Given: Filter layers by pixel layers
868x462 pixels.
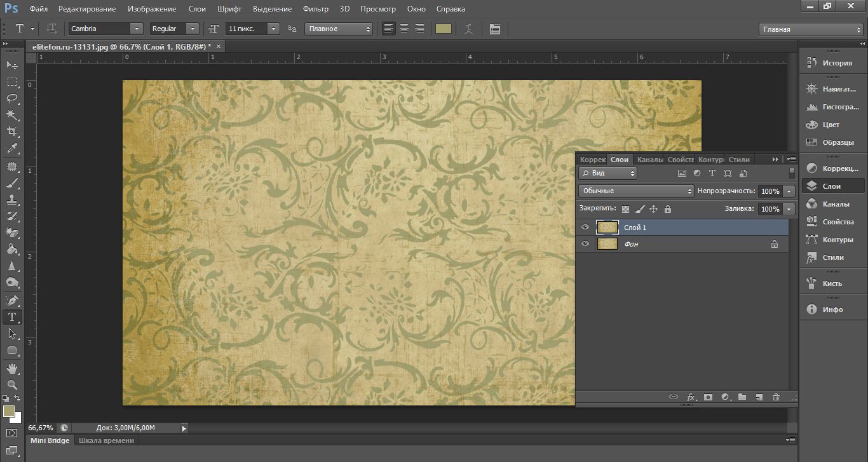Looking at the screenshot, I should (682, 173).
